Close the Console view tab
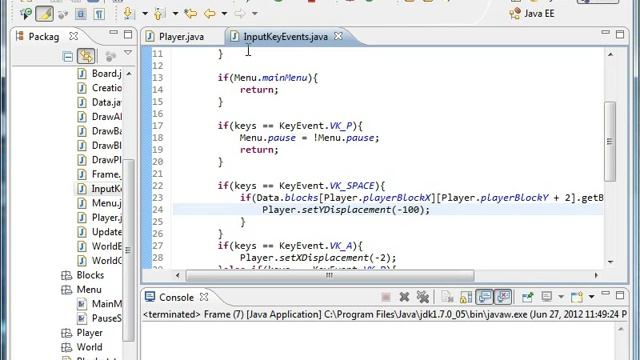Image resolution: width=640 pixels, height=360 pixels. (x=204, y=297)
